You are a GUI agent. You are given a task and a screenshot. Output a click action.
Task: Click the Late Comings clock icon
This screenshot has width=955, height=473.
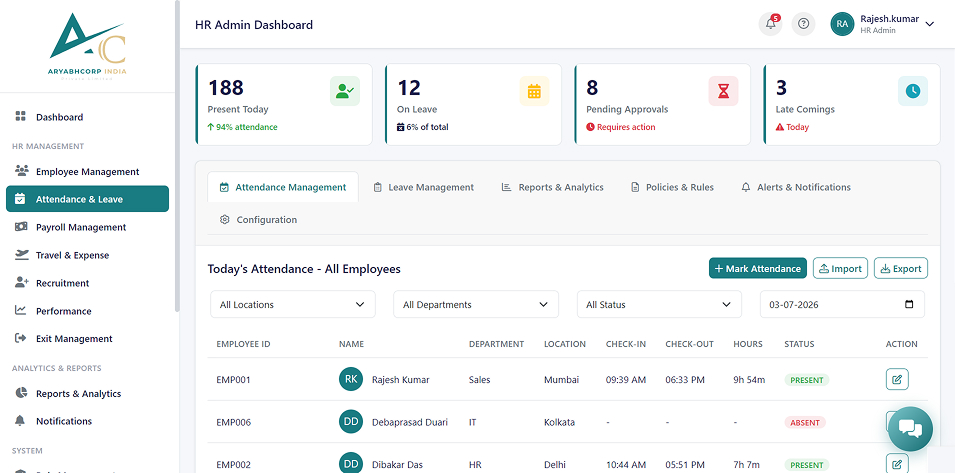pyautogui.click(x=912, y=91)
